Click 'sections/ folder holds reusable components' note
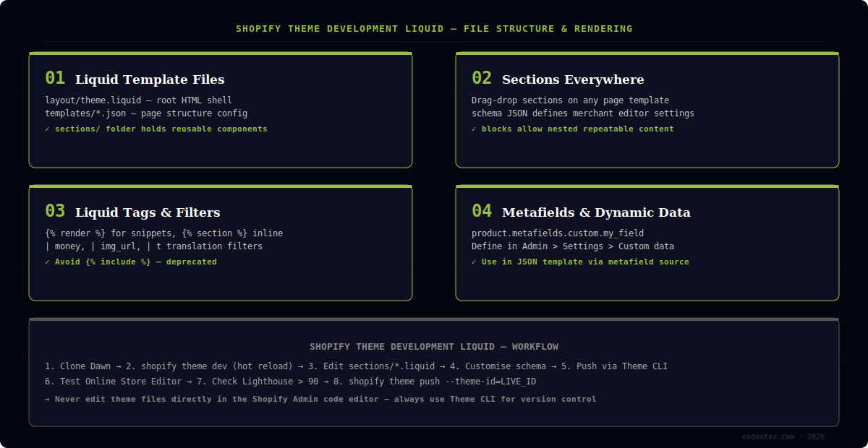The image size is (868, 448). [x=156, y=129]
